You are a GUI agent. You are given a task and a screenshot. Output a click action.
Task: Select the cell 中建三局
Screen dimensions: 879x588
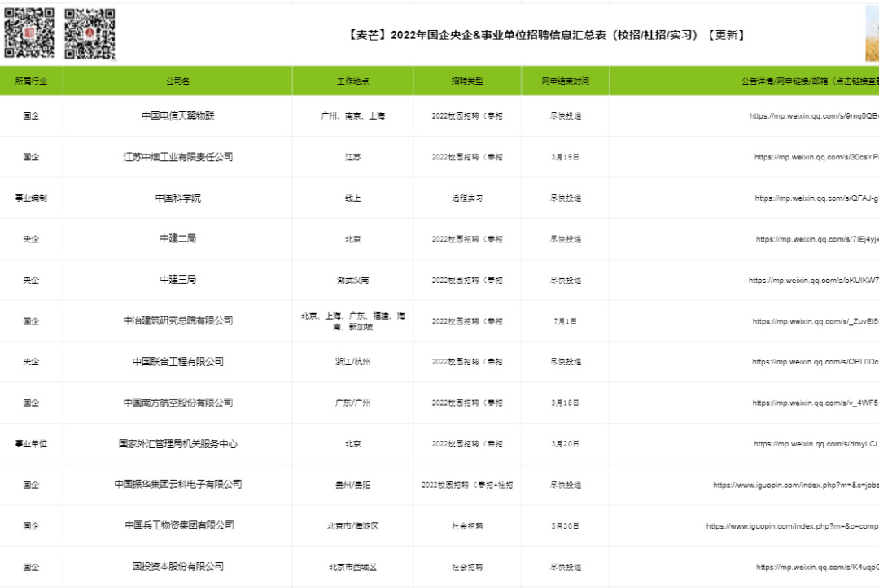(x=177, y=280)
